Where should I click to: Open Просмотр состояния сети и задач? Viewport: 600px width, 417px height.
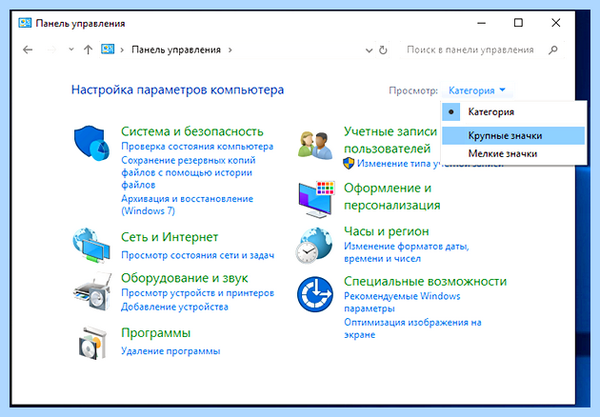pos(197,255)
